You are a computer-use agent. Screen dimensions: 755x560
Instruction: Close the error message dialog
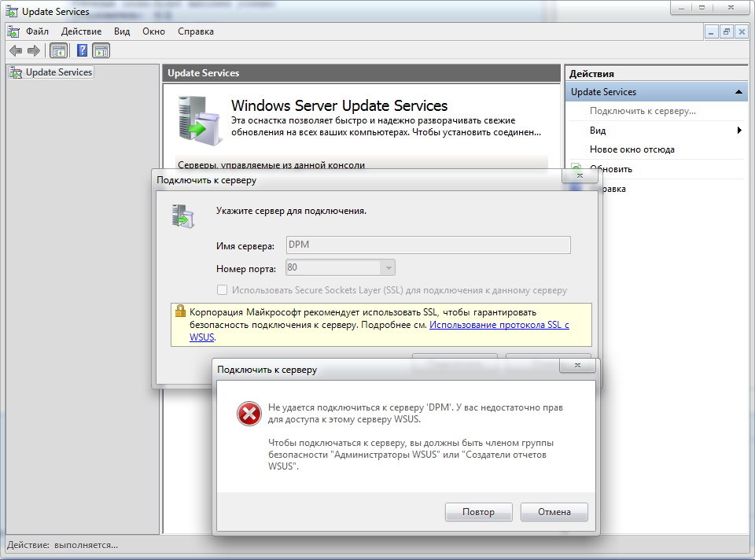coord(577,366)
